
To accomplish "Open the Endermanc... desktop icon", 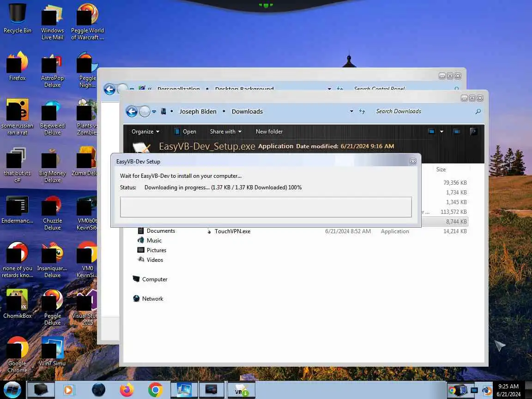I will click(17, 209).
